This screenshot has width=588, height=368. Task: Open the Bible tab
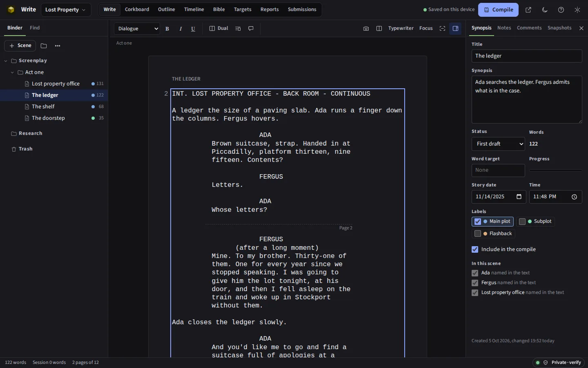click(x=219, y=9)
